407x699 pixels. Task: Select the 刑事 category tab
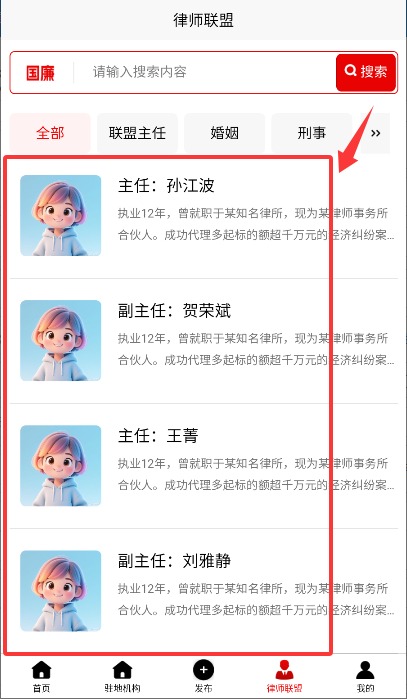click(x=312, y=133)
